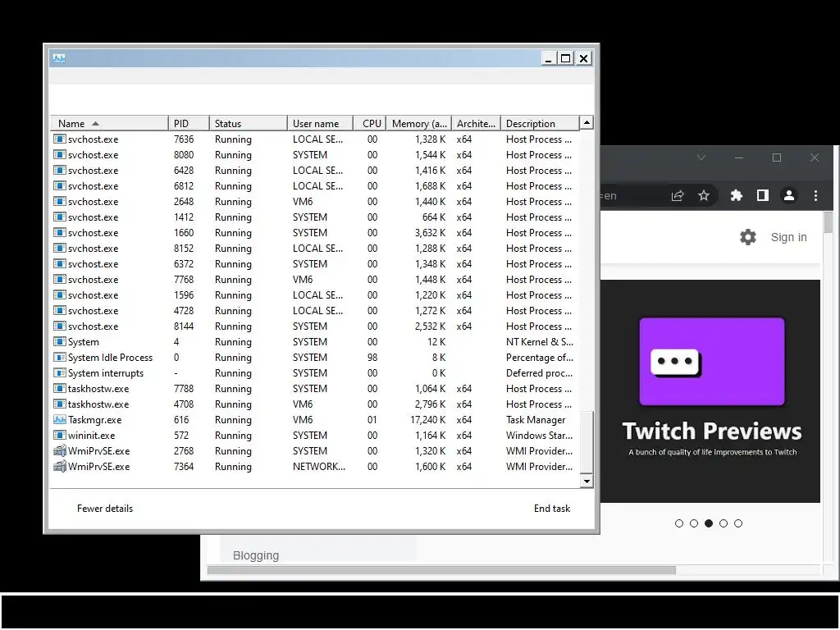The width and height of the screenshot is (840, 630).
Task: Select the System process row with PID 4
Action: coord(315,342)
